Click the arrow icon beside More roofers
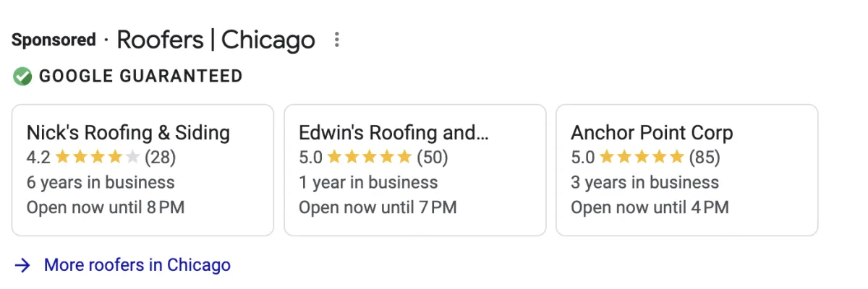 click(x=23, y=265)
